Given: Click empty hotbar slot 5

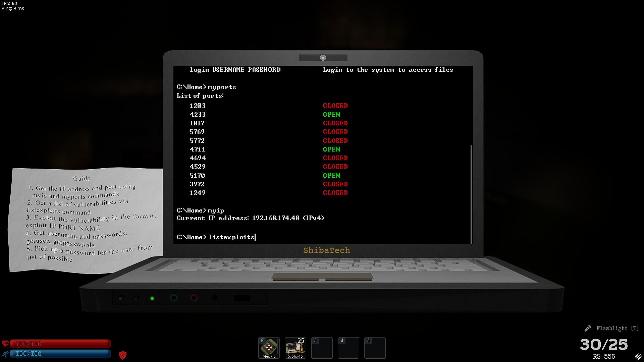Looking at the screenshot, I should 375,348.
